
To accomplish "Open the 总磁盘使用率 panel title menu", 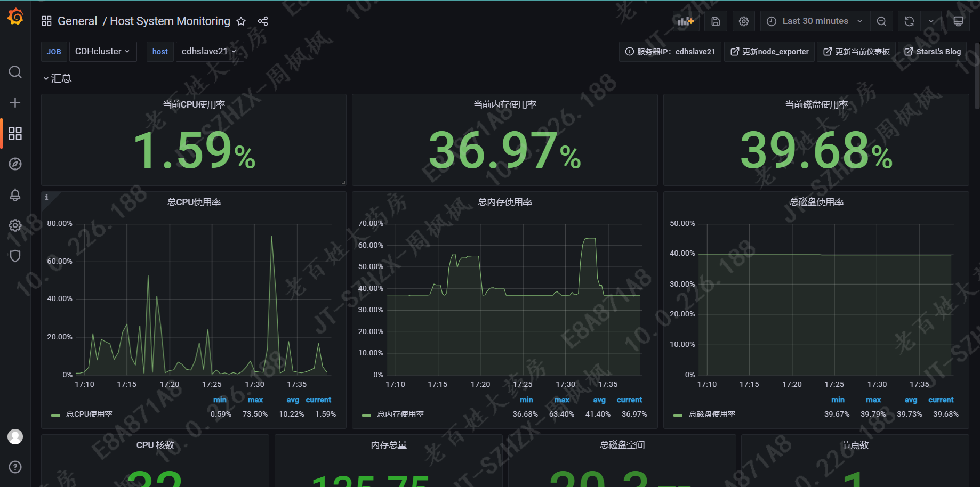I will tap(816, 202).
